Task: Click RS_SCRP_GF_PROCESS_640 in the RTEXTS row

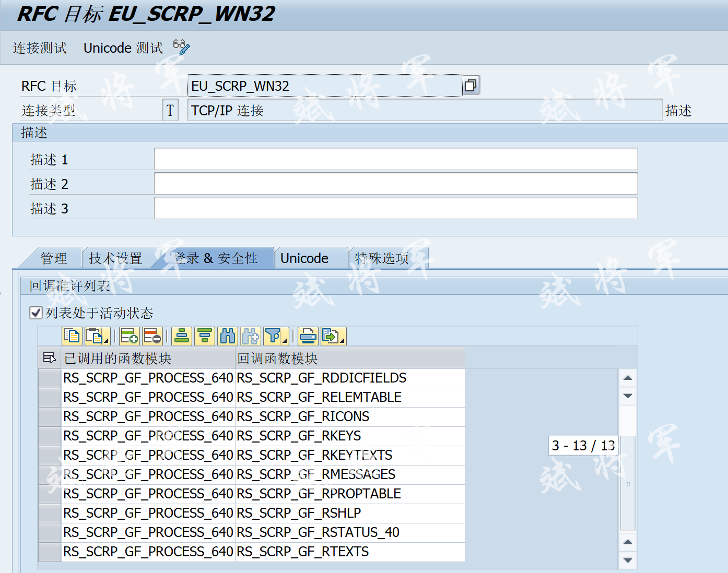Action: pyautogui.click(x=148, y=552)
